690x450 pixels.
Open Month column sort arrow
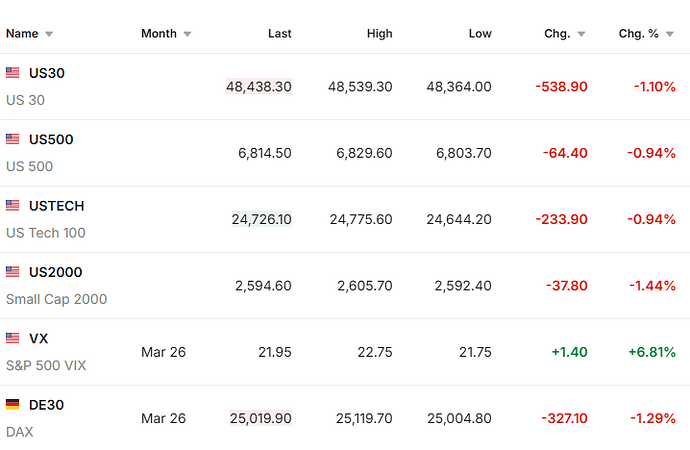[x=187, y=34]
